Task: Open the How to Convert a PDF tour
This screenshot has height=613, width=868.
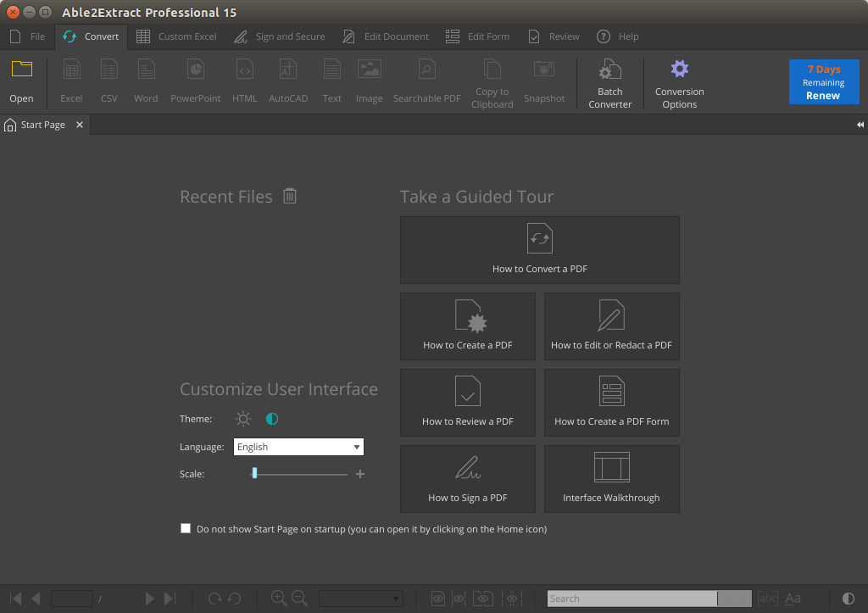Action: click(539, 250)
